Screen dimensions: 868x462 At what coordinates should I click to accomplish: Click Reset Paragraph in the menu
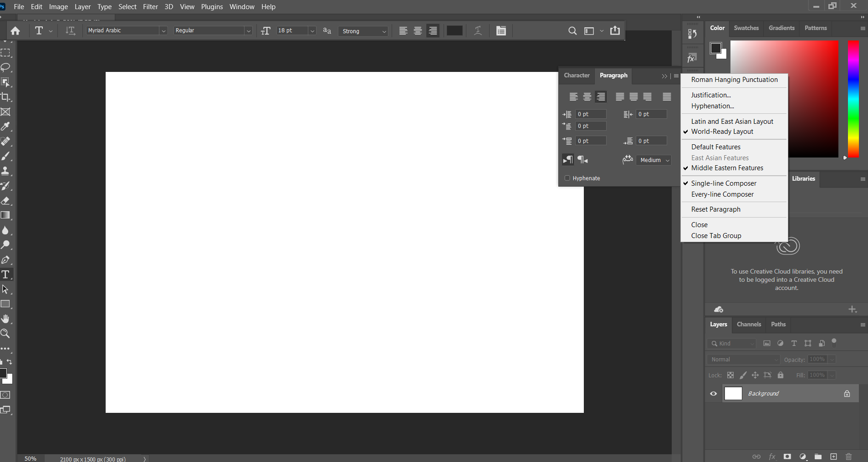(x=715, y=209)
